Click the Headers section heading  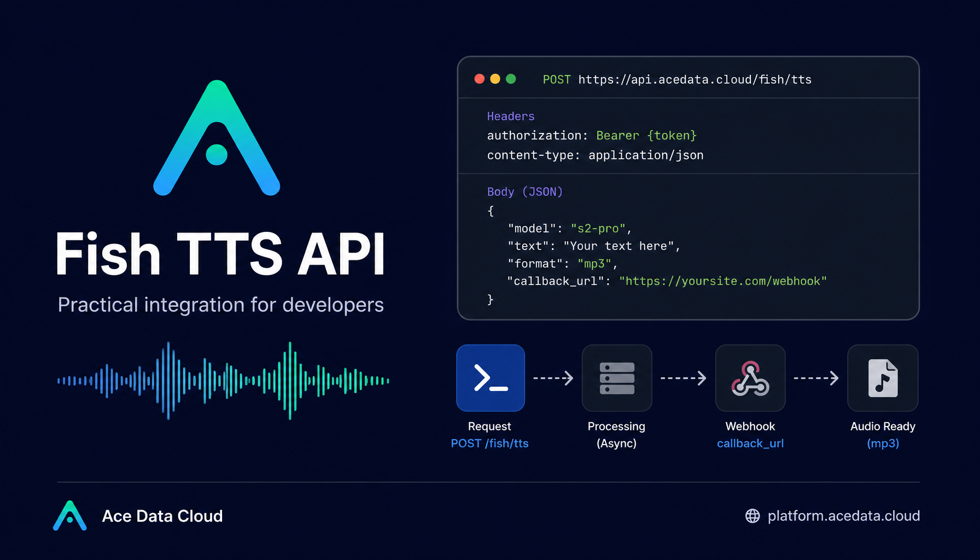coord(511,116)
